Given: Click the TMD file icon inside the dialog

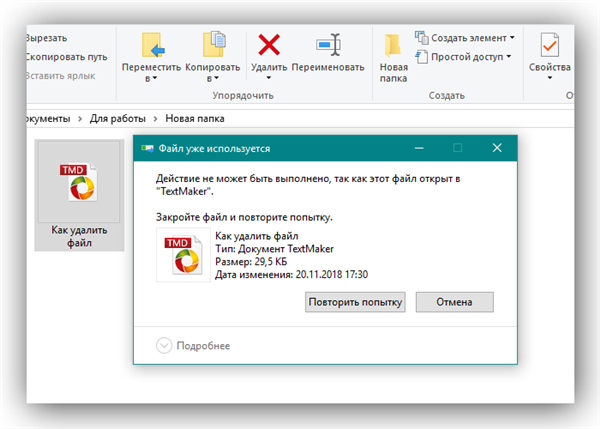Looking at the screenshot, I should point(183,255).
